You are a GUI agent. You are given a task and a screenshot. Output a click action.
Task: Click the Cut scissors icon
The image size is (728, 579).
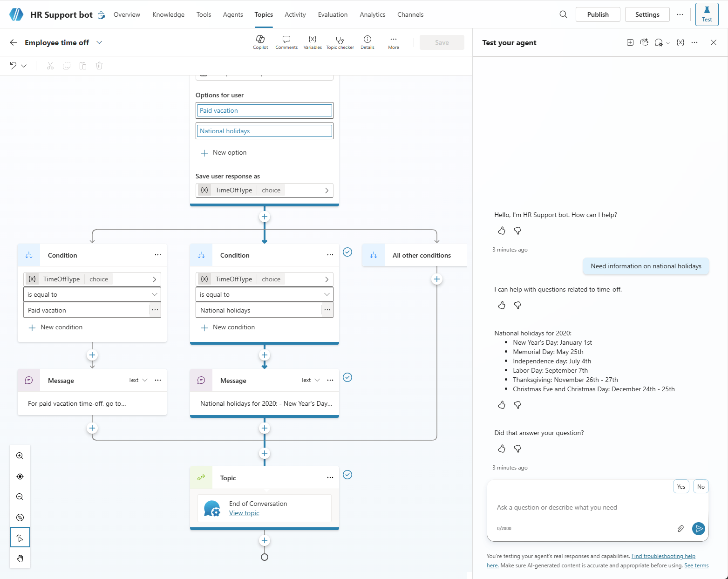tap(50, 66)
